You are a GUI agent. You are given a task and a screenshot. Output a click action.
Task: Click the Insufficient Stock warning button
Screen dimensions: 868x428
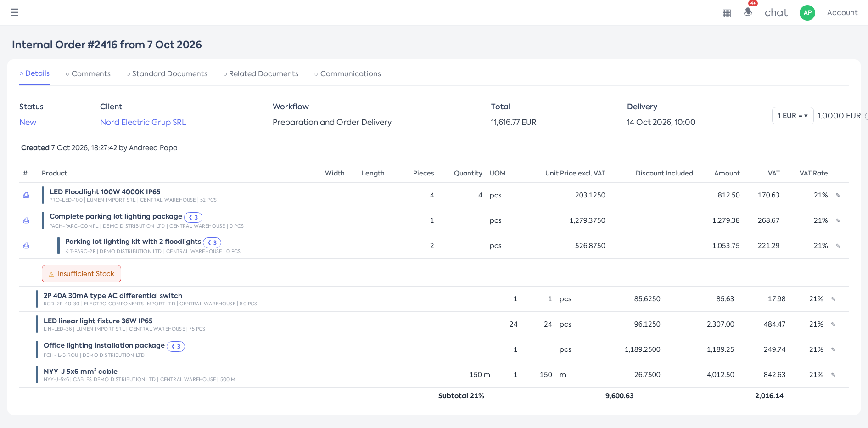pos(81,274)
